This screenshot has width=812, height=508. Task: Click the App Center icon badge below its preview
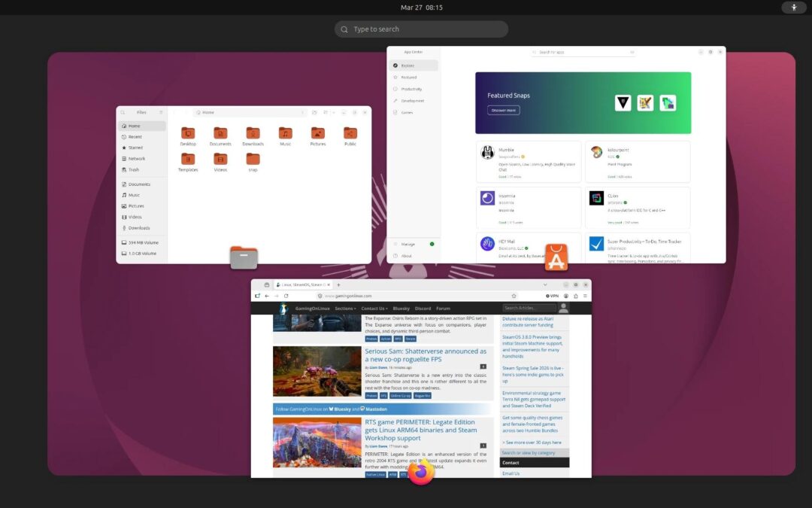(556, 257)
